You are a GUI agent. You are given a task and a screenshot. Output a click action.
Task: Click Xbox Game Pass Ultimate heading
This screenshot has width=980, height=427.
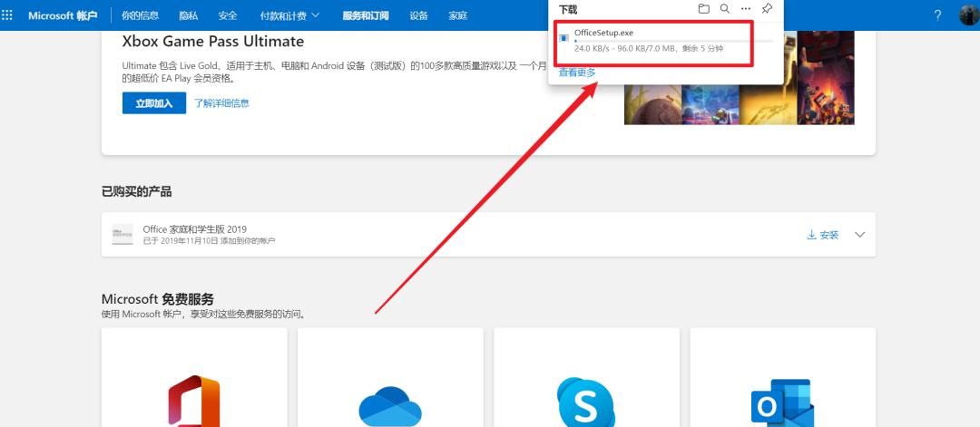click(x=213, y=41)
